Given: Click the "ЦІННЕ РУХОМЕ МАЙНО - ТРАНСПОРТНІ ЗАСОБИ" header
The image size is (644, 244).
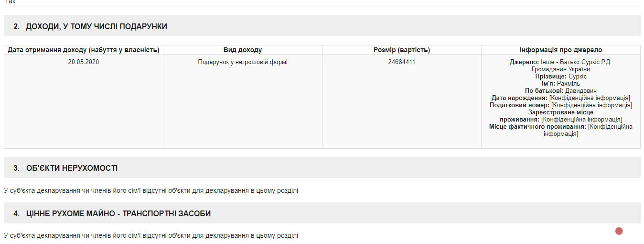Looking at the screenshot, I should pos(112,213).
